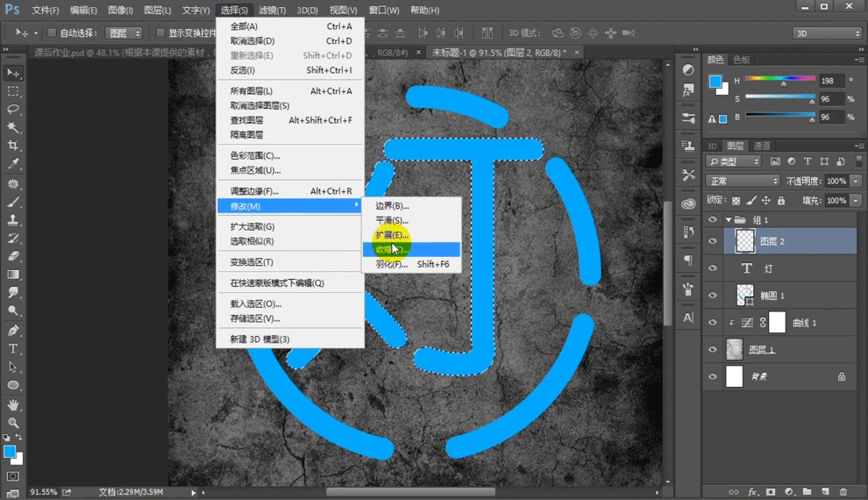The width and height of the screenshot is (868, 500).
Task: Select the Eyedropper tool
Action: (x=13, y=163)
